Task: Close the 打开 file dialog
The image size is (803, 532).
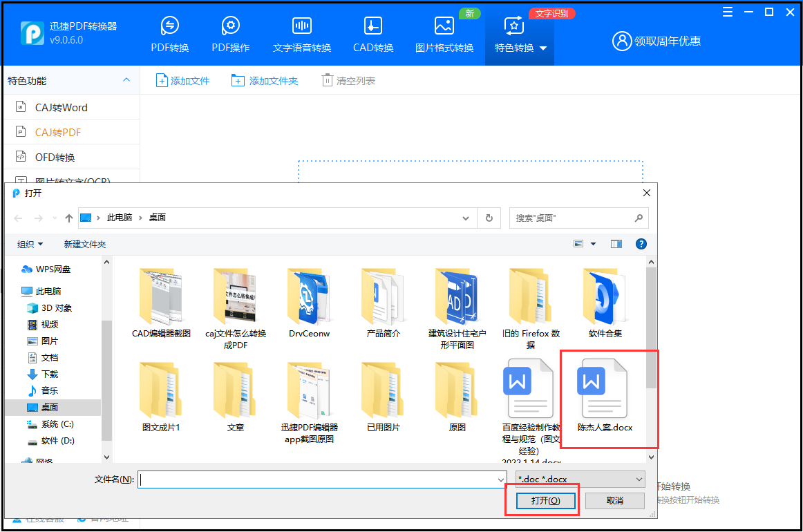Action: [x=646, y=193]
